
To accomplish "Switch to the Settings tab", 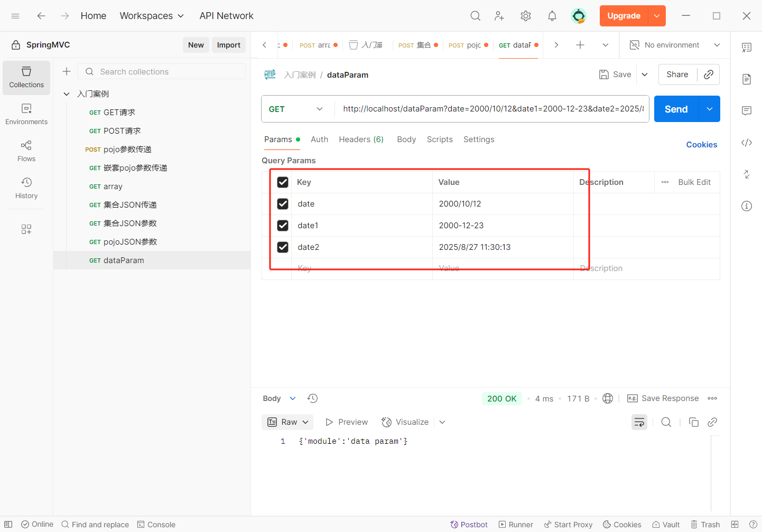I will [x=479, y=139].
